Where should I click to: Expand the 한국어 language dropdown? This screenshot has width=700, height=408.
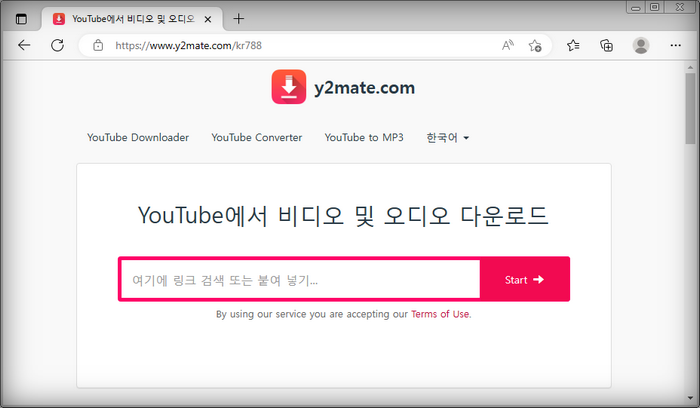point(448,137)
